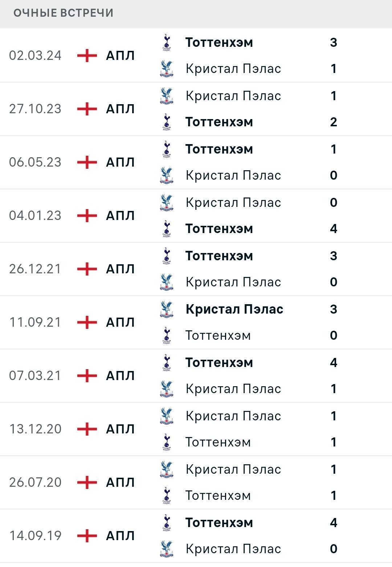Select Тоттенхэм team name in the 07.03.21 match
The height and width of the screenshot is (567, 392).
[x=219, y=363]
